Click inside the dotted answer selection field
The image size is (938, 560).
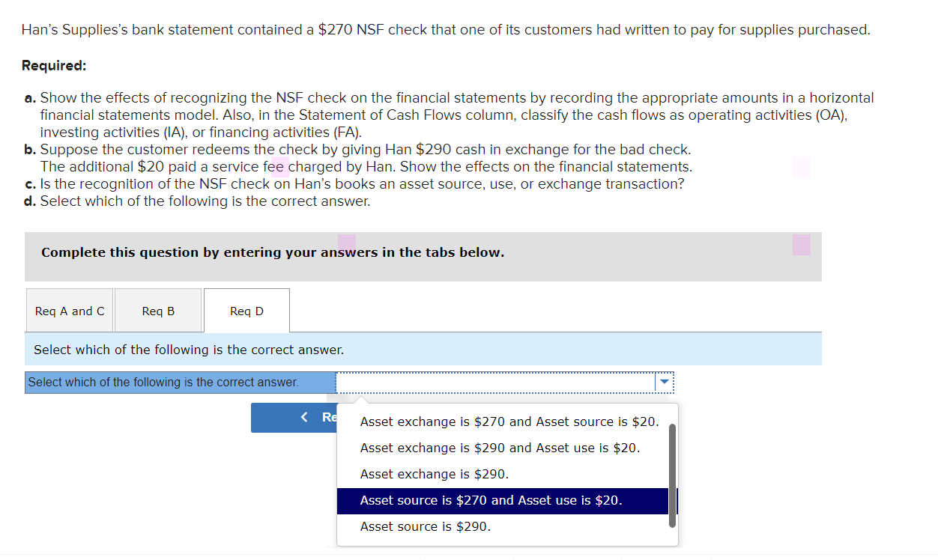coord(494,382)
